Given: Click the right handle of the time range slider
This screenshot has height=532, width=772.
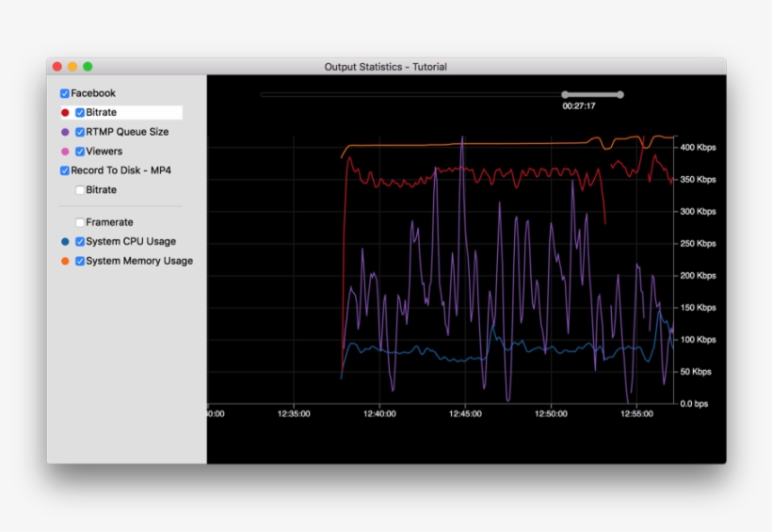Looking at the screenshot, I should (620, 94).
